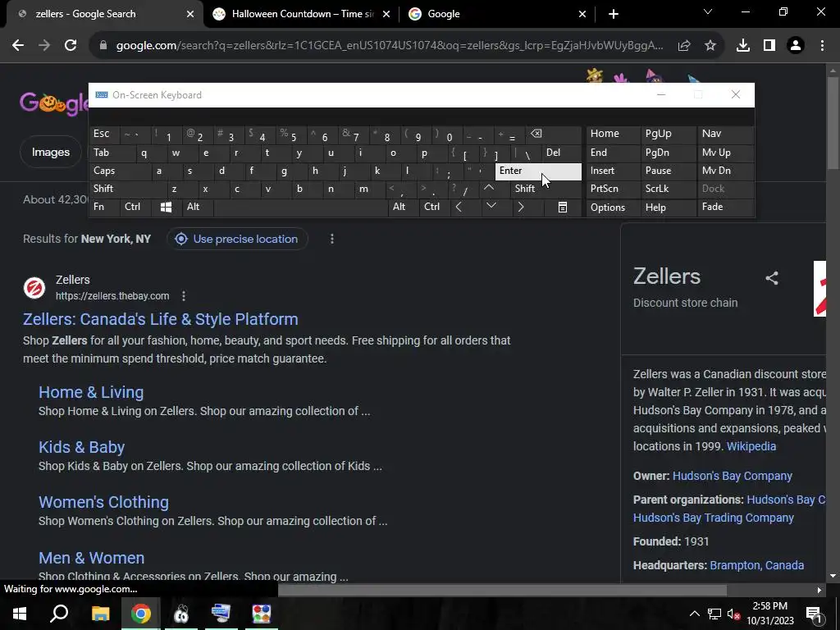Viewport: 840px width, 630px height.
Task: Toggle Chrome side panel icon
Action: [769, 46]
